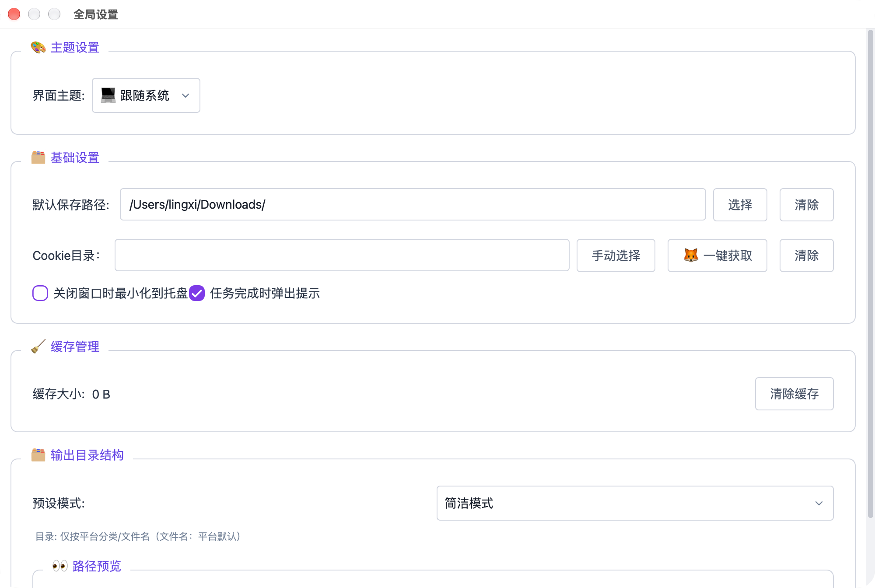Focus the empty Cookie目录 input field
The height and width of the screenshot is (588, 875).
pyautogui.click(x=342, y=255)
